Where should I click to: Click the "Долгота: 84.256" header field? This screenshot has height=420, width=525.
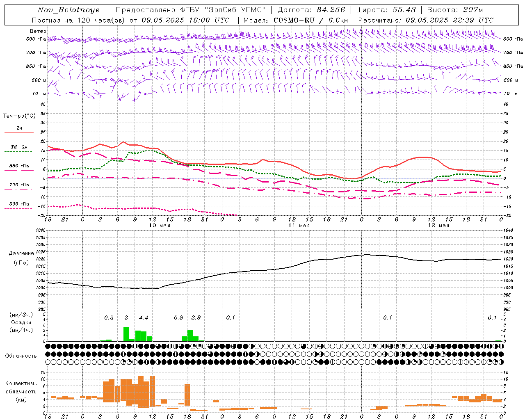click(311, 10)
